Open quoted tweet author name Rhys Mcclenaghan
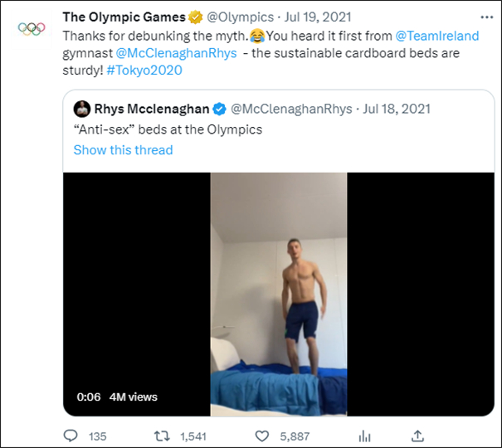 152,108
